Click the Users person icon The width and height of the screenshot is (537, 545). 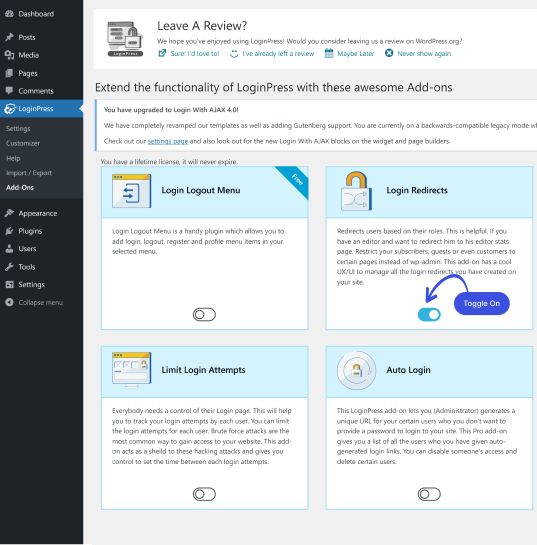click(9, 249)
